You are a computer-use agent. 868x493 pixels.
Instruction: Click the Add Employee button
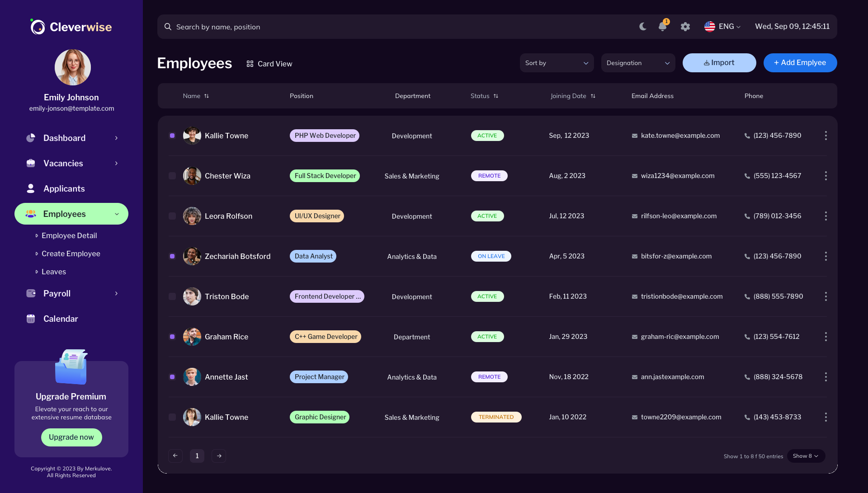[x=800, y=63]
